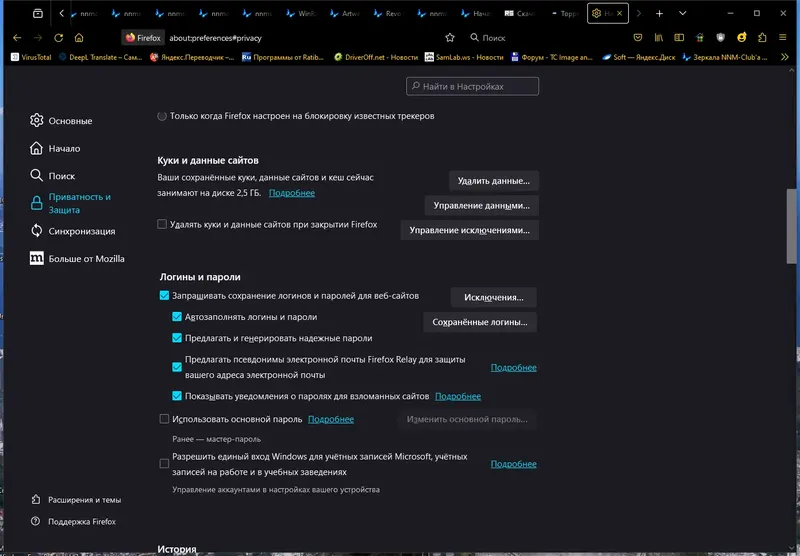Viewport: 800px width, 556px height.
Task: Open the Soft Яндекс.Диск bookmark
Action: (639, 57)
